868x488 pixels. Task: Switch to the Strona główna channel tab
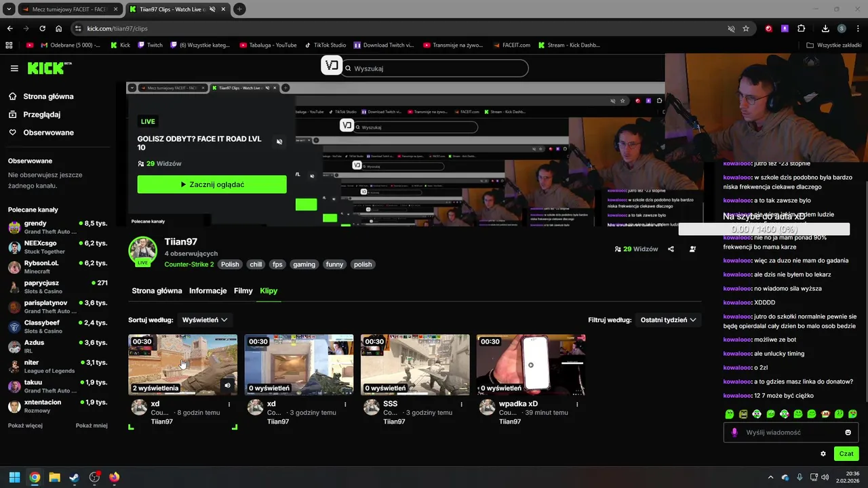157,291
